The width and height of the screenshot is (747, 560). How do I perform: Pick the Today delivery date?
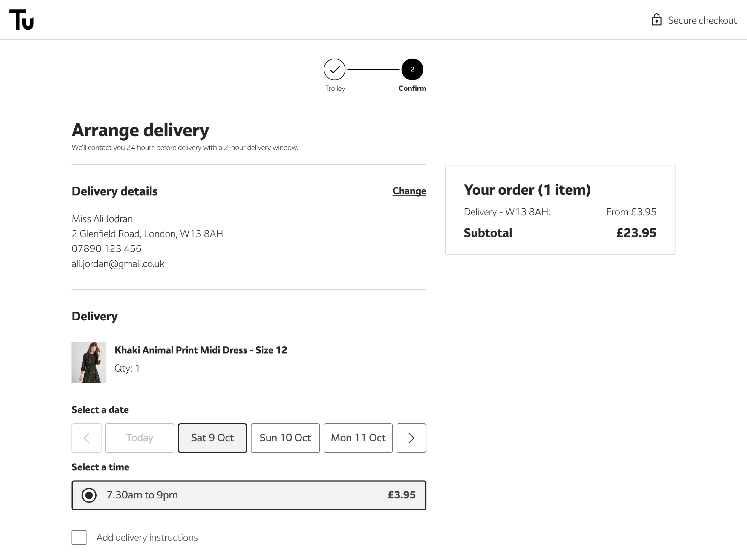pos(140,438)
